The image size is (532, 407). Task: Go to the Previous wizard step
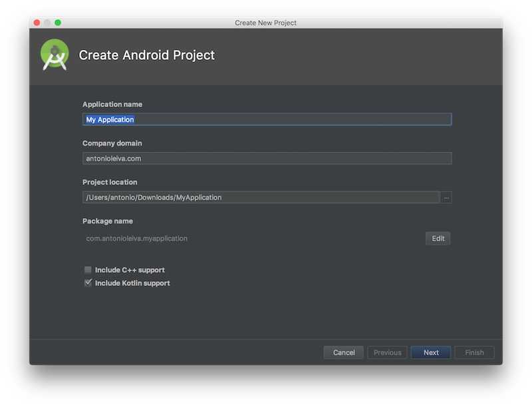pyautogui.click(x=387, y=352)
